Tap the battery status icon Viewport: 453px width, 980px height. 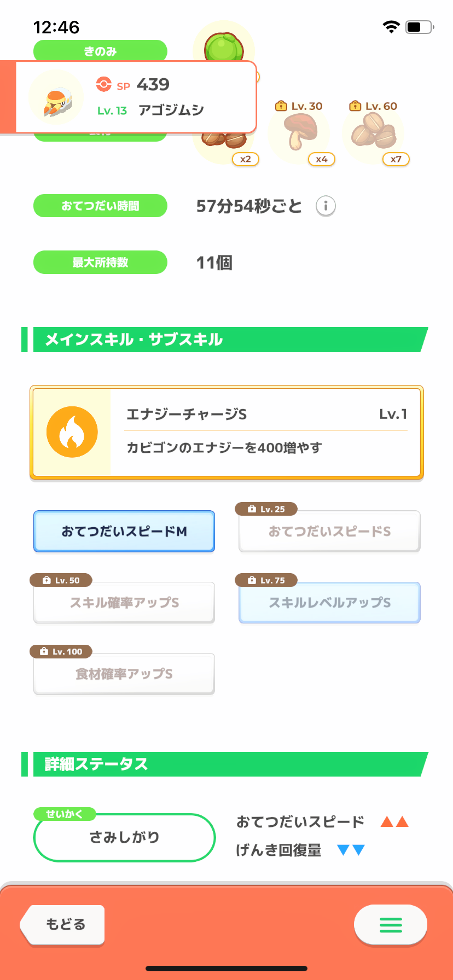coord(419,27)
